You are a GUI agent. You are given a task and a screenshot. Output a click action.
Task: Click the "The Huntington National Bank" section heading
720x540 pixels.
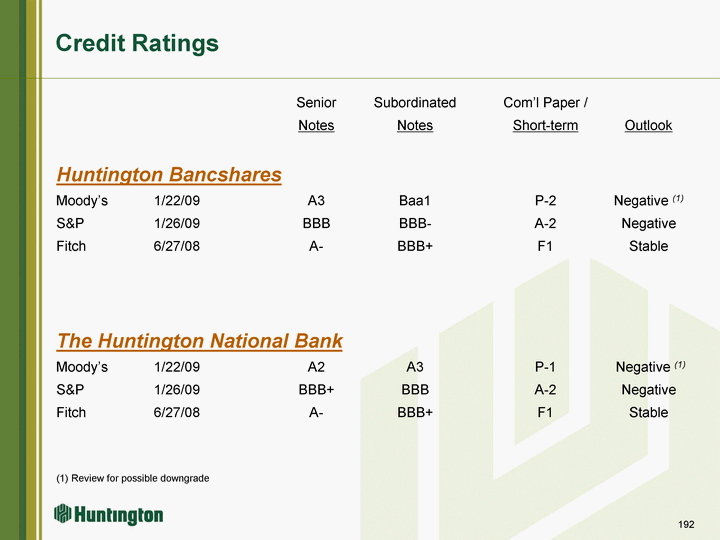[x=199, y=341]
